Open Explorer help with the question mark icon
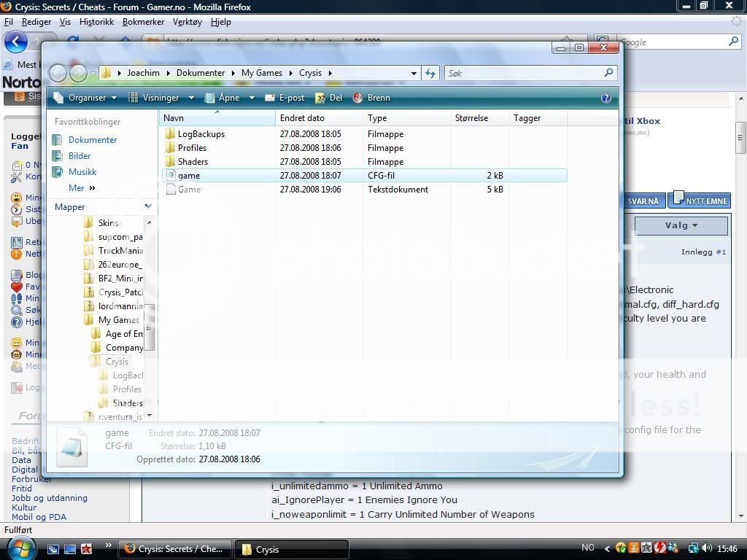Viewport: 747px width, 560px height. [605, 98]
